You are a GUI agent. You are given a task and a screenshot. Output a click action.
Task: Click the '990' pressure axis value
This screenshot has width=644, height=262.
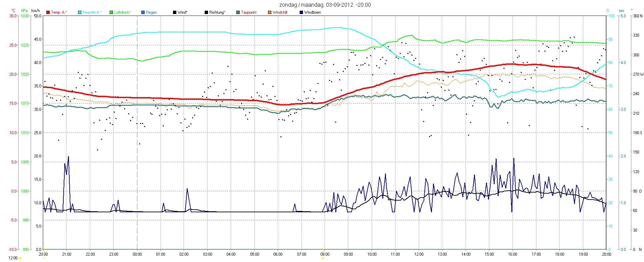tap(26, 249)
